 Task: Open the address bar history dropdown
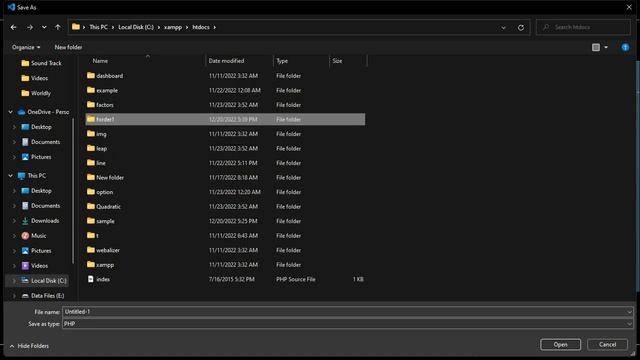pos(503,27)
